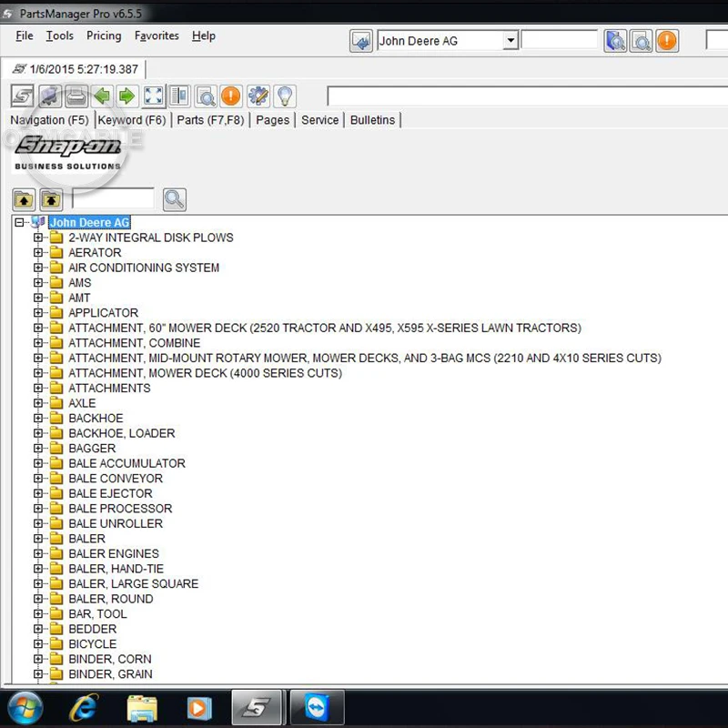
Task: Select the BAGGER tree item
Action: coord(92,448)
